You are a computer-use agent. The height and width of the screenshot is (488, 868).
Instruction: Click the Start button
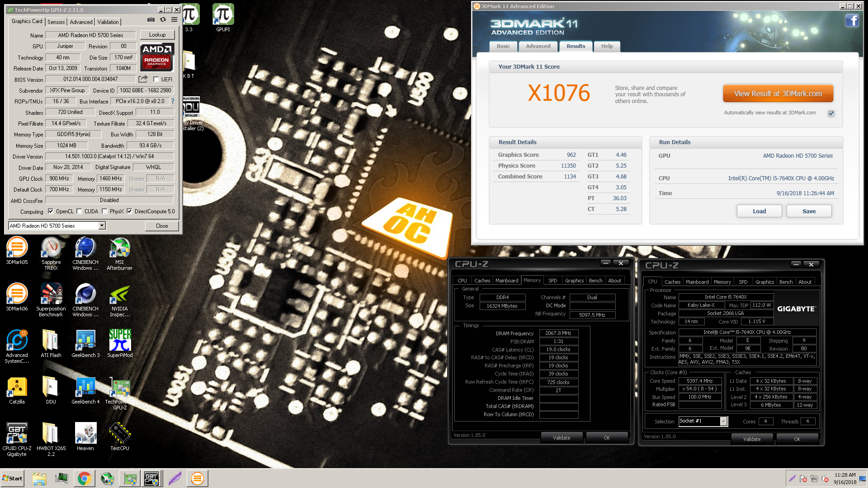click(x=12, y=479)
